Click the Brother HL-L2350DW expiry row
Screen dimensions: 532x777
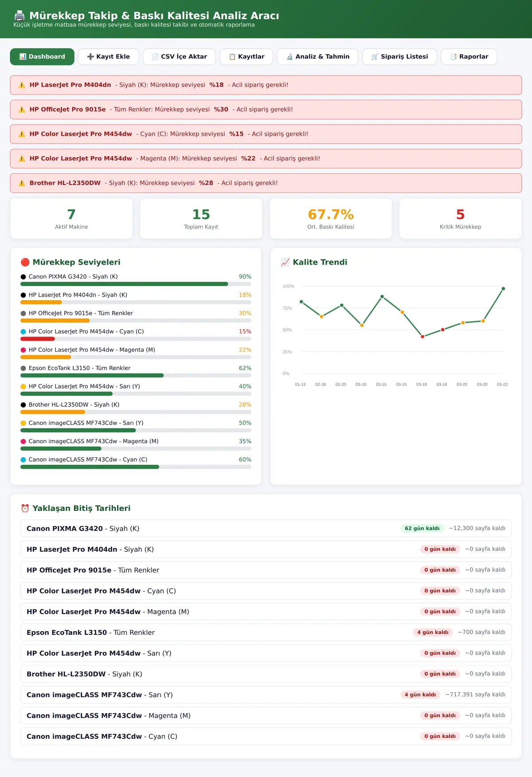[266, 674]
